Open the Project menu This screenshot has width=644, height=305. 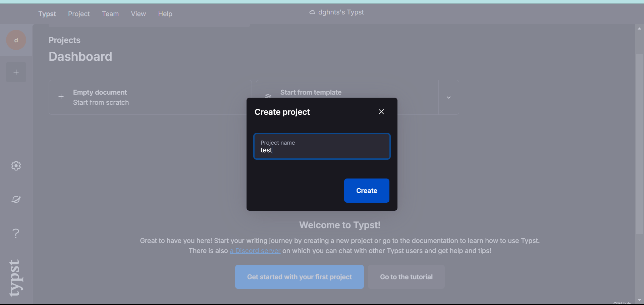79,14
